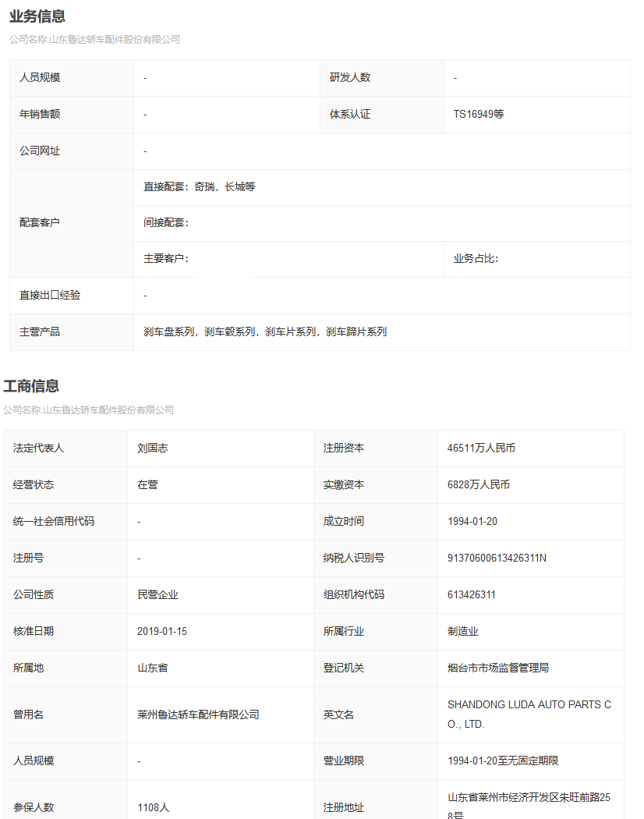Image resolution: width=644 pixels, height=819 pixels.
Task: Click the 营业期限 label
Action: 344,760
